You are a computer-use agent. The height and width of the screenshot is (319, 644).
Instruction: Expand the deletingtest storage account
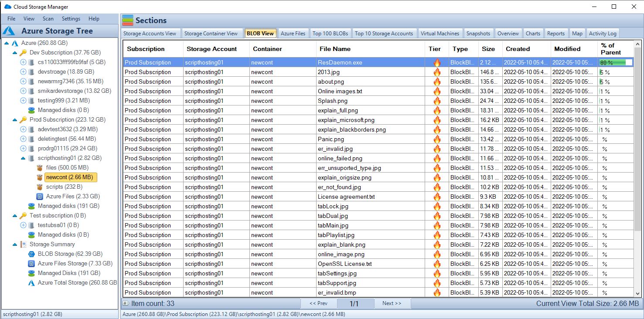pyautogui.click(x=23, y=139)
